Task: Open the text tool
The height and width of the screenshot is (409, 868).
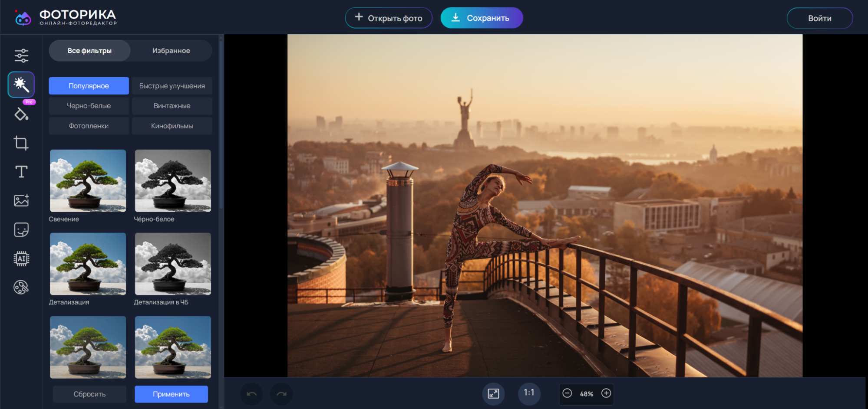Action: tap(21, 172)
